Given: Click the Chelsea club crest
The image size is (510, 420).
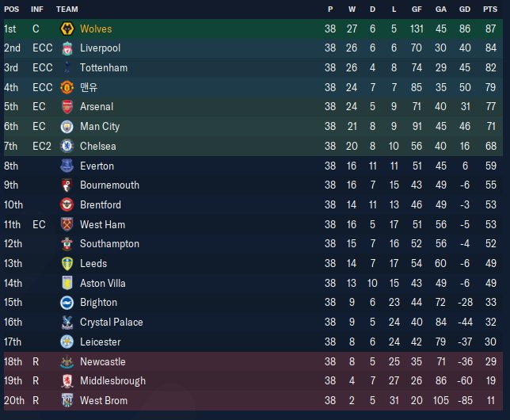Looking at the screenshot, I should click(67, 147).
